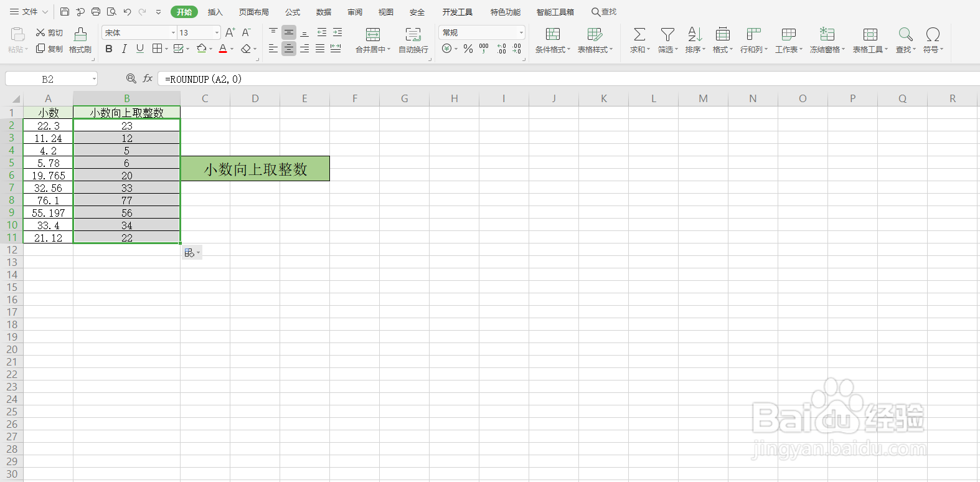Apply percent style to cells
The image size is (980, 482).
pyautogui.click(x=468, y=49)
